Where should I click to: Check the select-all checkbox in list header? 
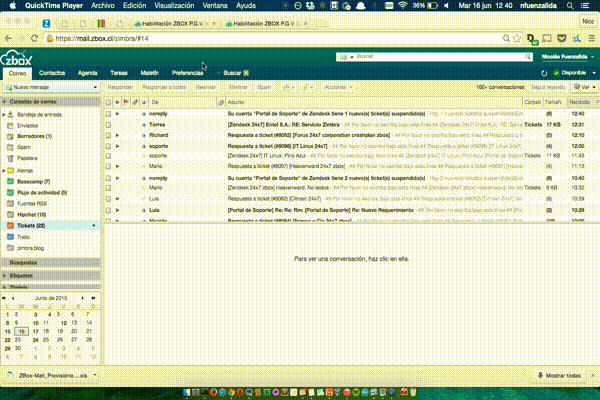[x=108, y=102]
